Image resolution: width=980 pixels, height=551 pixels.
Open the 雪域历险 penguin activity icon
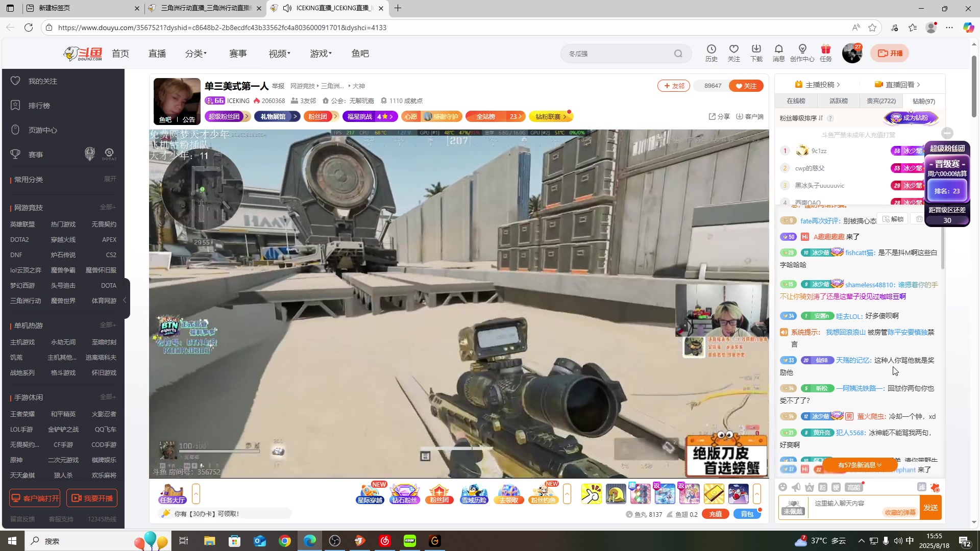tap(474, 494)
